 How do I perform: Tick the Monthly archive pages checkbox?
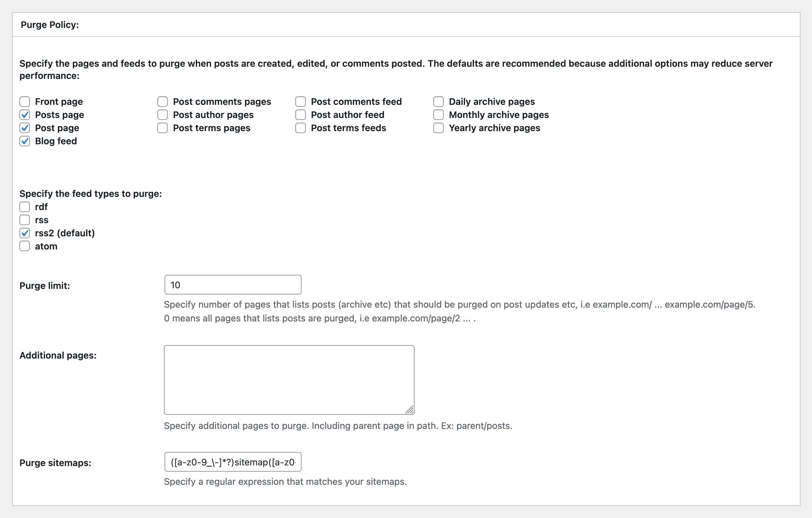pyautogui.click(x=439, y=115)
